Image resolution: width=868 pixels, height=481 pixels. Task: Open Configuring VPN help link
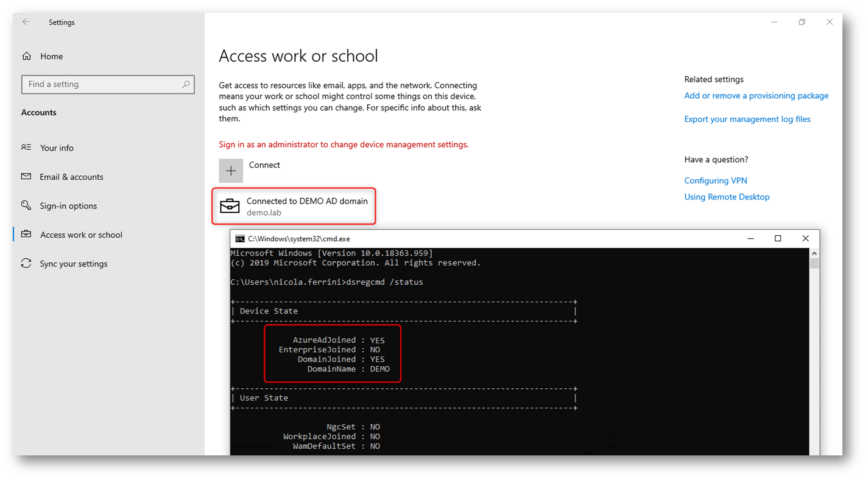715,180
